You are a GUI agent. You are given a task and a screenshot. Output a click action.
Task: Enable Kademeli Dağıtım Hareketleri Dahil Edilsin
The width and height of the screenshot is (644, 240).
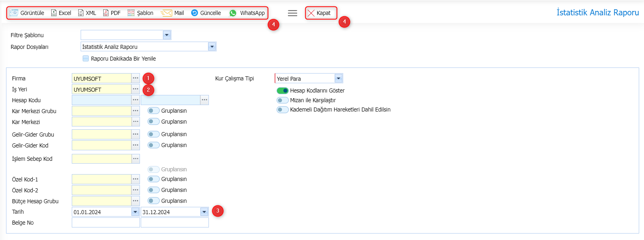click(x=282, y=109)
